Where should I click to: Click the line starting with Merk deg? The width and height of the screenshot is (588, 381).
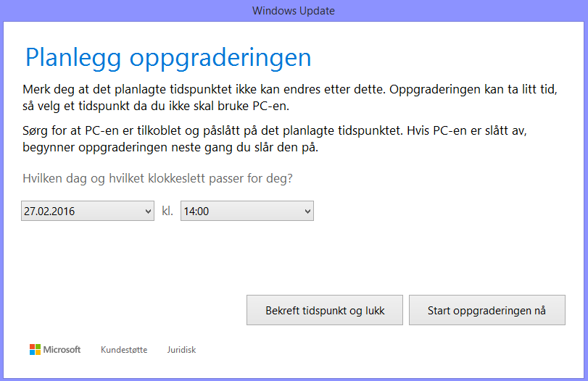[x=290, y=90]
